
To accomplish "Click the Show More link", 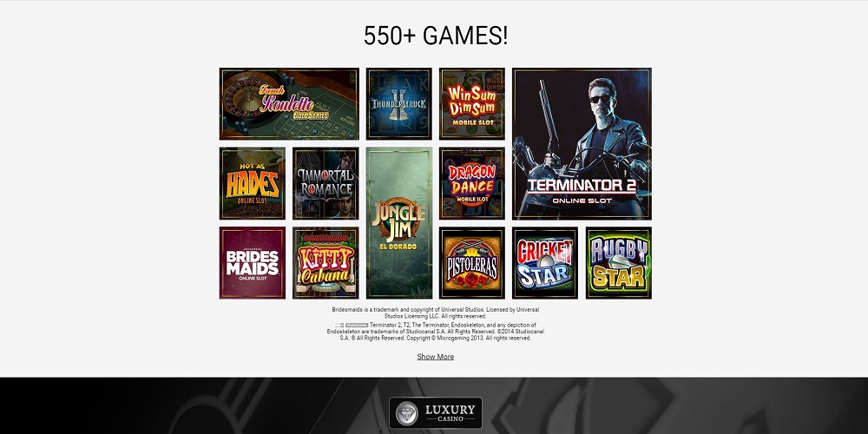I will 435,357.
